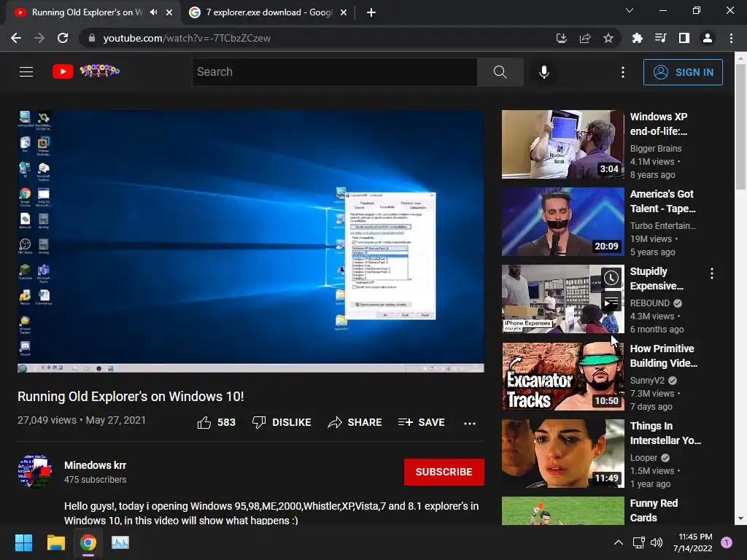This screenshot has height=560, width=747.
Task: Go to YouTube home via logo
Action: (86, 71)
